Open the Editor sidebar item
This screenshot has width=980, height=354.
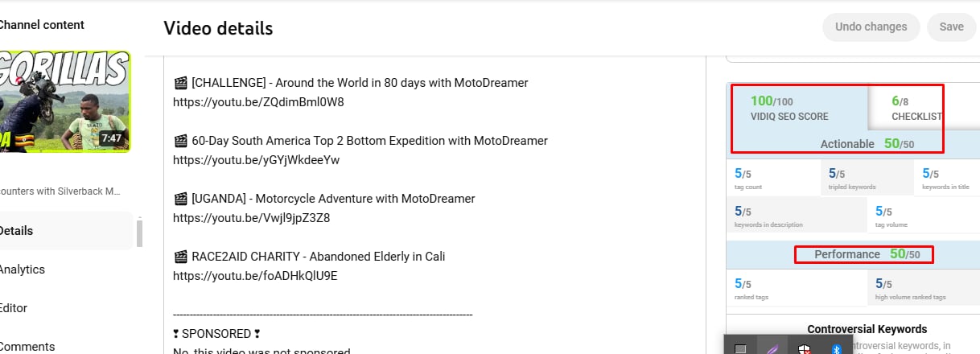(x=16, y=308)
